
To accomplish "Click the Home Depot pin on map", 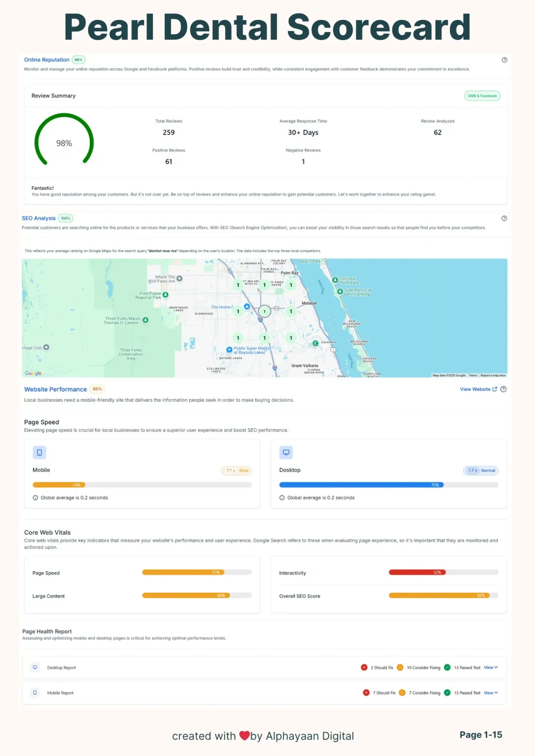I will pos(247,306).
